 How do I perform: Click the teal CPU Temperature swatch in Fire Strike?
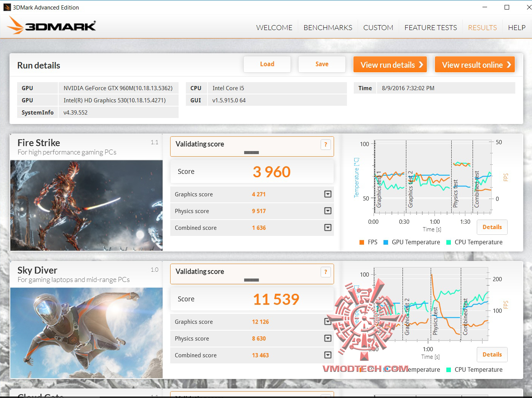(x=449, y=242)
